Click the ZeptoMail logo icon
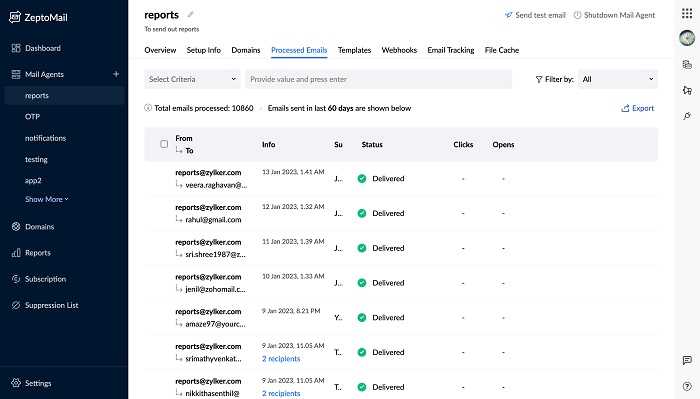Screen dimensions: 700x399 click(15, 17)
